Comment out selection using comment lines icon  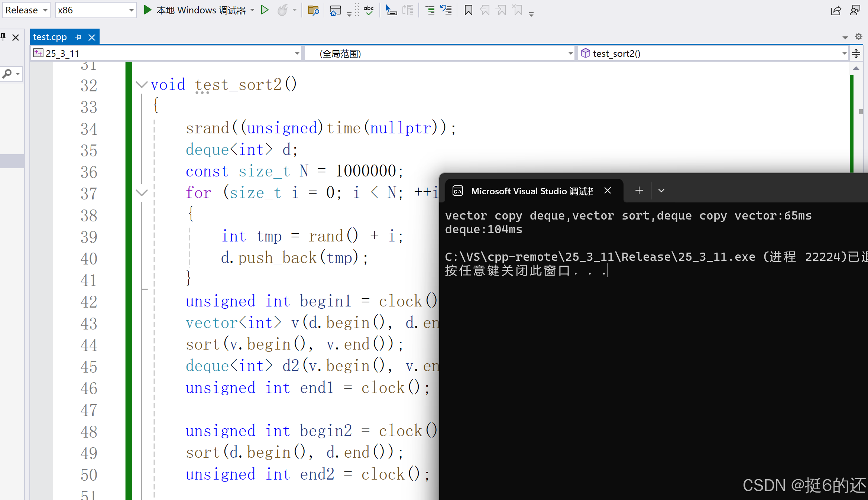[x=429, y=10]
